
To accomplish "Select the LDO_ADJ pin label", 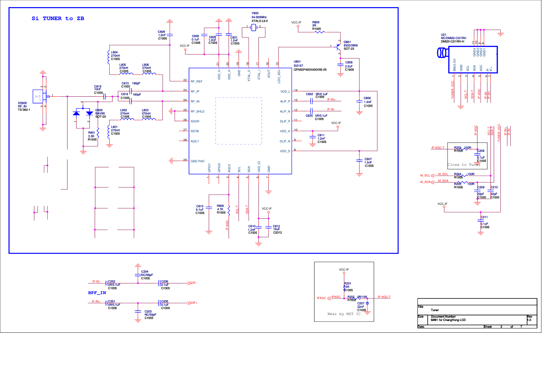I will (279, 77).
